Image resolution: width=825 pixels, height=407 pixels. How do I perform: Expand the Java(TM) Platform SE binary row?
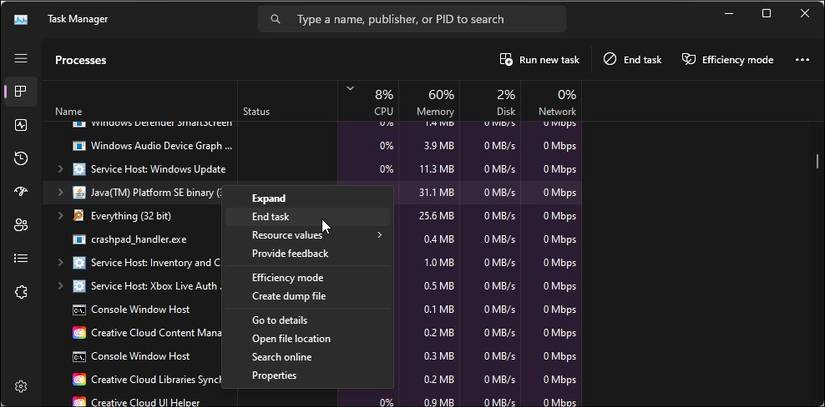tap(60, 192)
